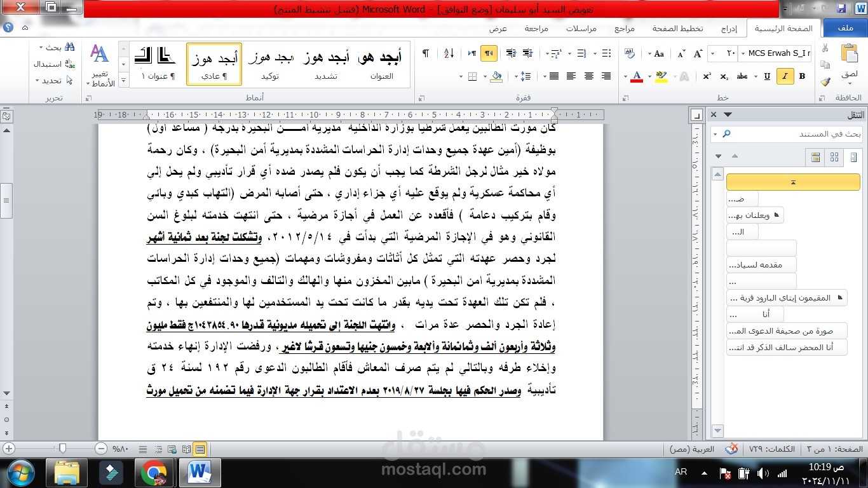Image resolution: width=868 pixels, height=488 pixels.
Task: Grow font size with the large A
Action: pos(697,53)
